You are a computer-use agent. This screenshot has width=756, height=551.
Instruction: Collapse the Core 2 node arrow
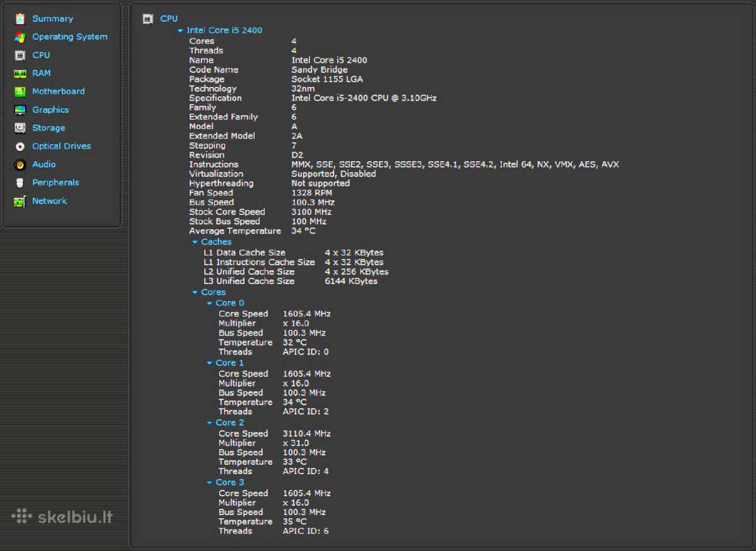coord(210,423)
